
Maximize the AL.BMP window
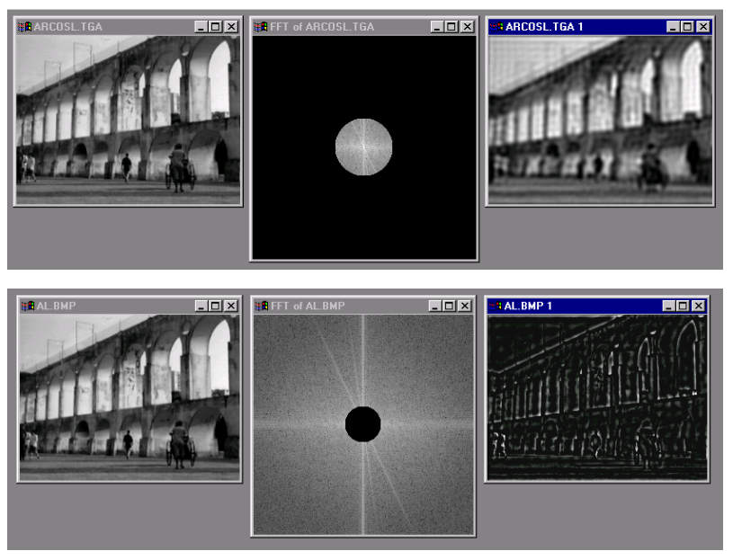216,306
